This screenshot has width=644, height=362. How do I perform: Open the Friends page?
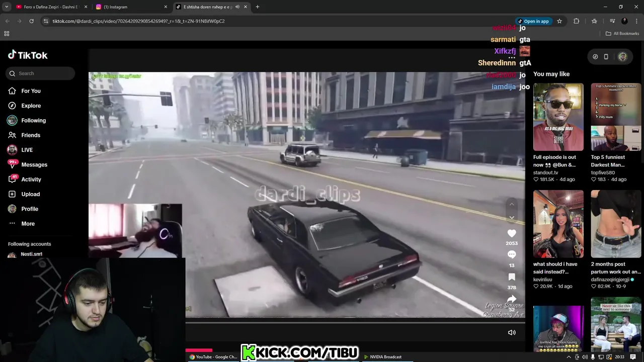click(x=24, y=135)
